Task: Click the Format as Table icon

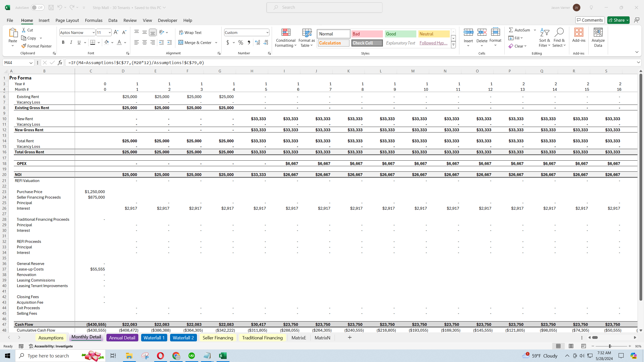Action: click(307, 33)
